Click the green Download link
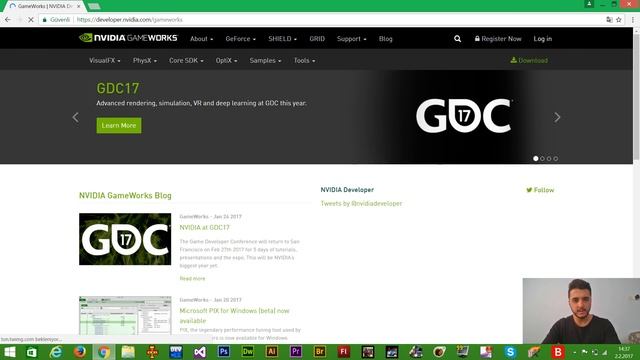This screenshot has height=360, width=640. [529, 60]
